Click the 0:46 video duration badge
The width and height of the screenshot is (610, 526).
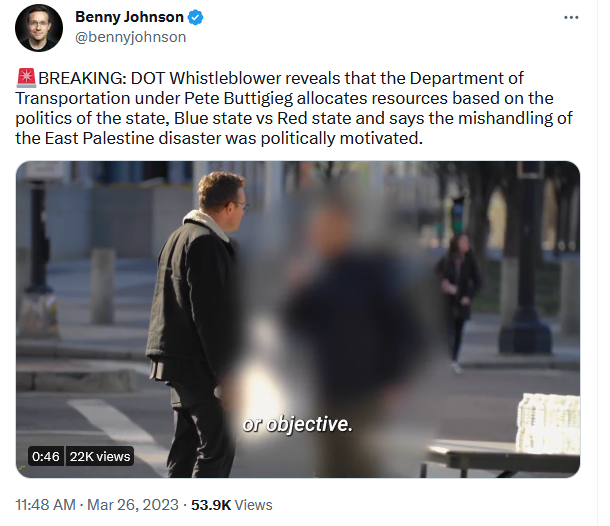coord(46,456)
